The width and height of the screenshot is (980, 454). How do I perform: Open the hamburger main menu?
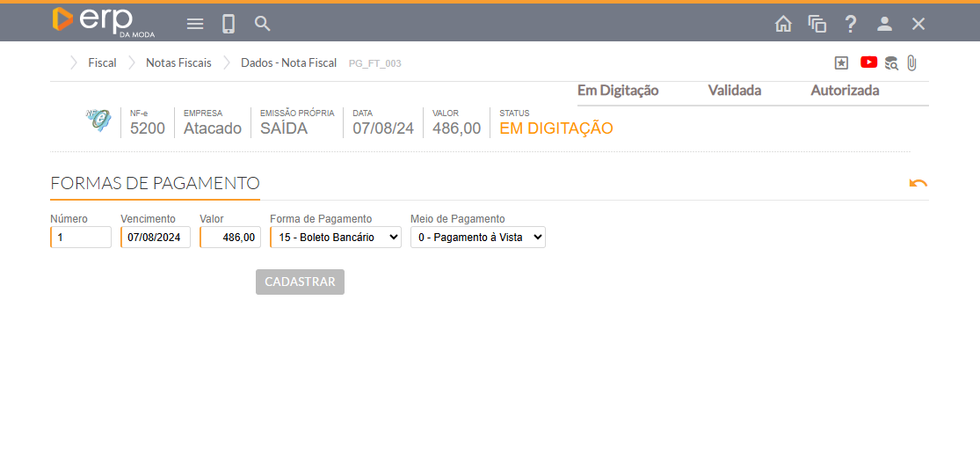[195, 24]
